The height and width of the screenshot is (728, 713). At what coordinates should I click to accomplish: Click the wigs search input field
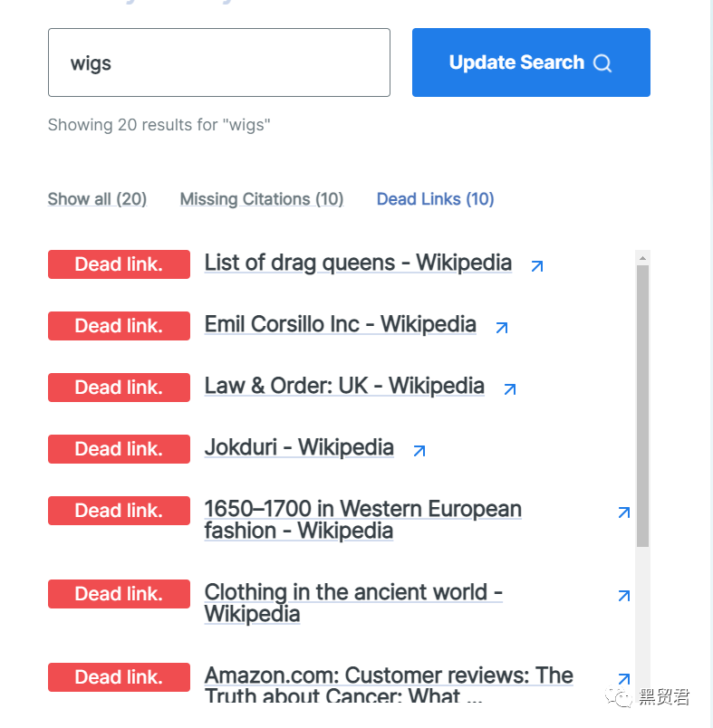pyautogui.click(x=218, y=62)
